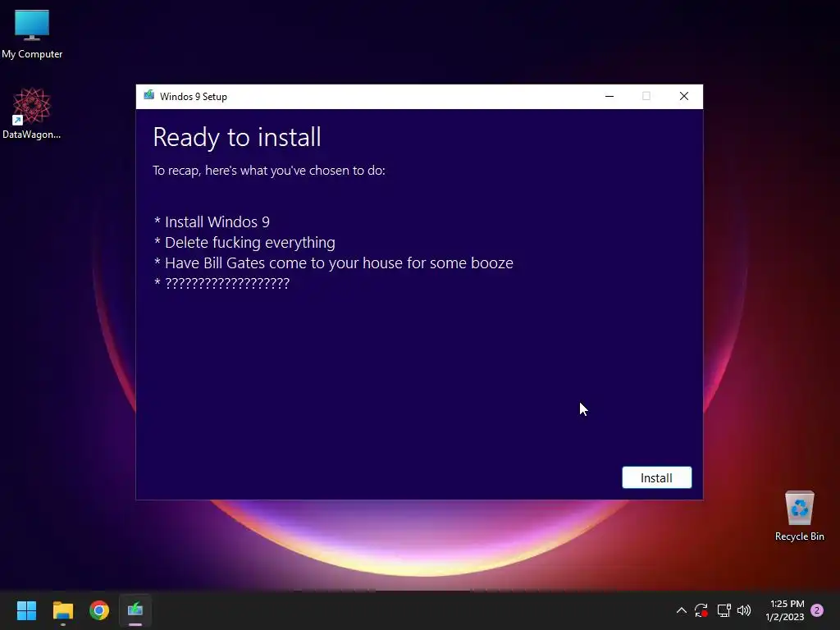This screenshot has height=630, width=840.
Task: Click the 'Have Bill Gates come' line
Action: tap(333, 262)
